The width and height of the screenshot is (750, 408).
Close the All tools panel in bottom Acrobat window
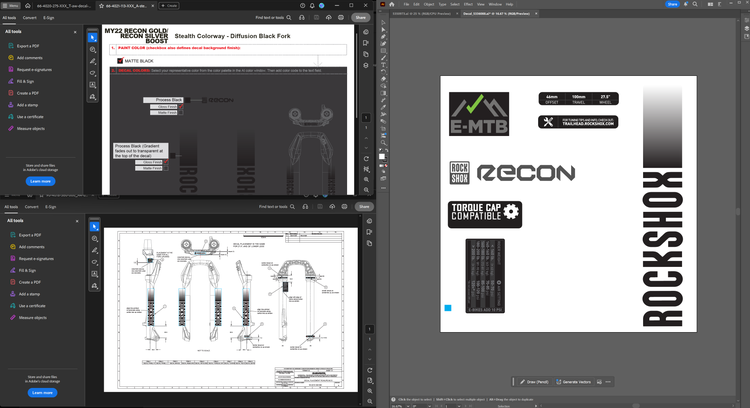click(x=77, y=221)
